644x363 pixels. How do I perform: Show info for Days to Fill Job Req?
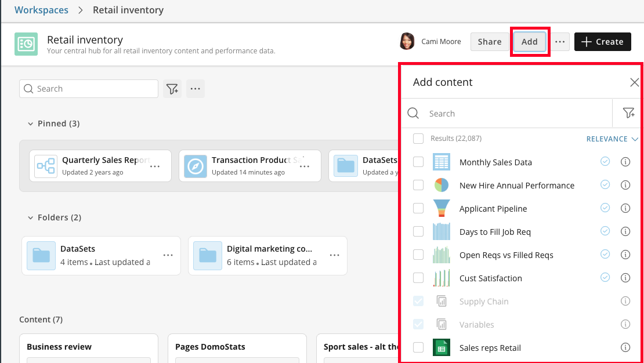click(625, 231)
